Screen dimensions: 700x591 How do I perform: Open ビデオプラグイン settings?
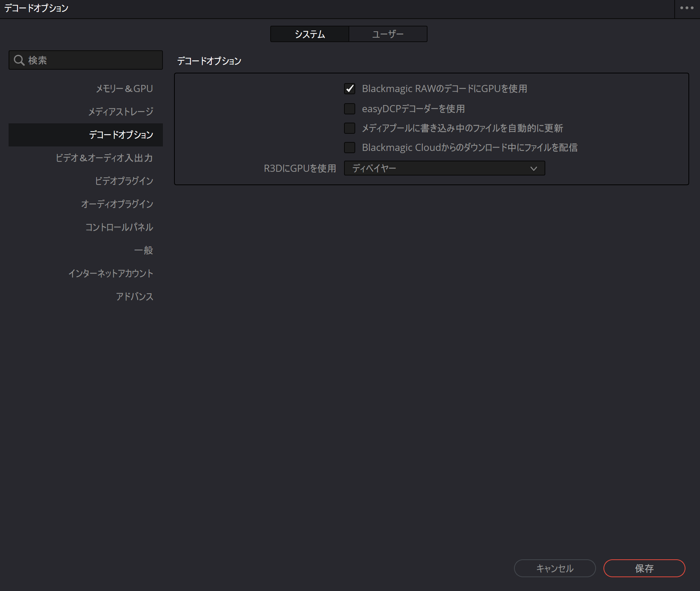[86, 181]
